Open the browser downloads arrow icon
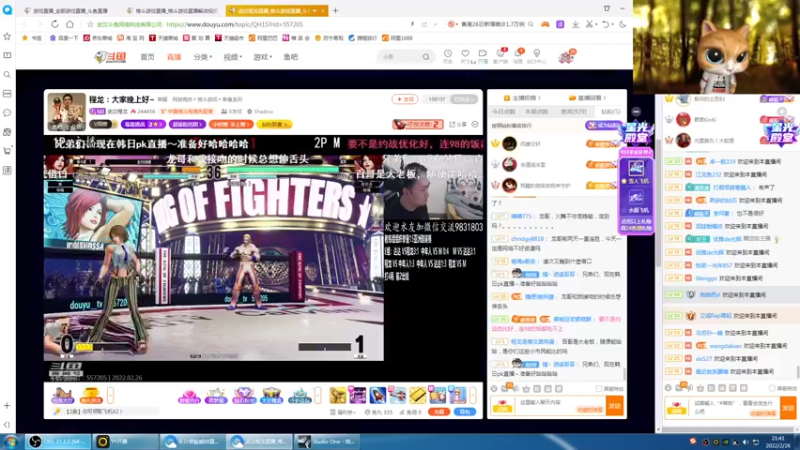The image size is (800, 450). click(576, 24)
